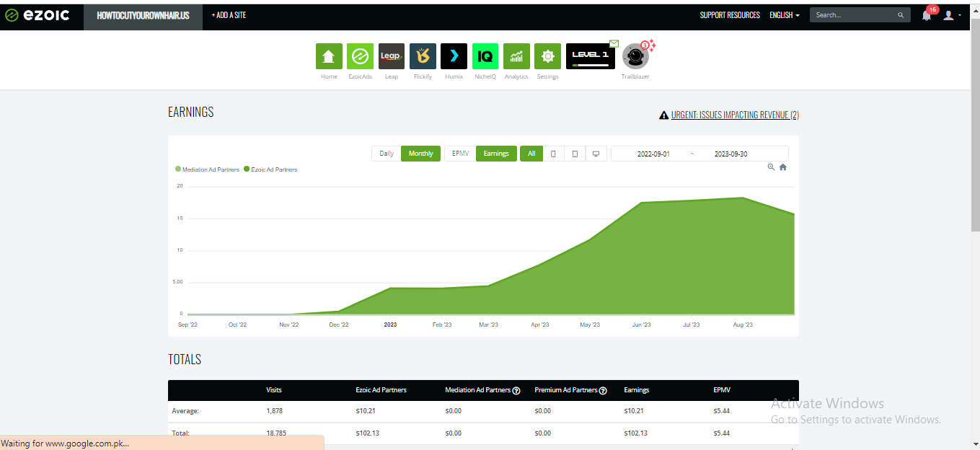
Task: Click the EPMV column header in totals table
Action: 722,390
